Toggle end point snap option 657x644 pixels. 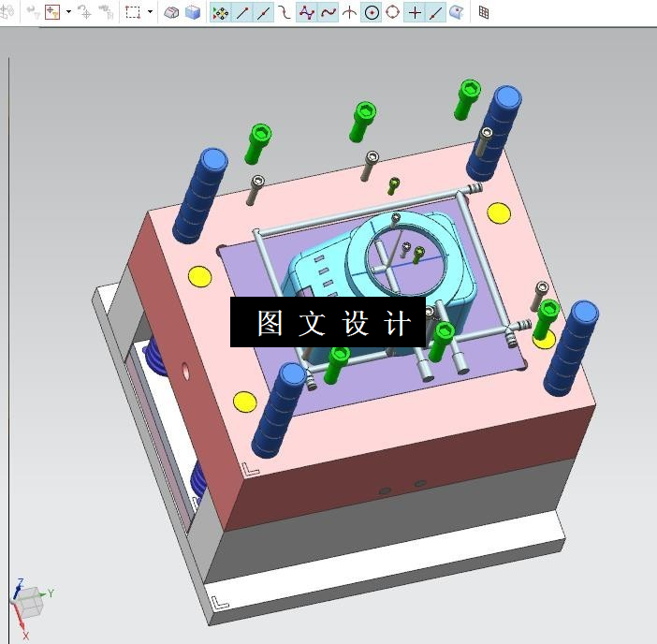point(242,12)
